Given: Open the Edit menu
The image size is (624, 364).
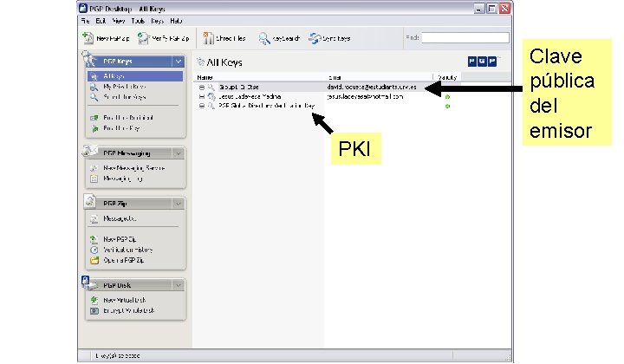Looking at the screenshot, I should (x=101, y=21).
